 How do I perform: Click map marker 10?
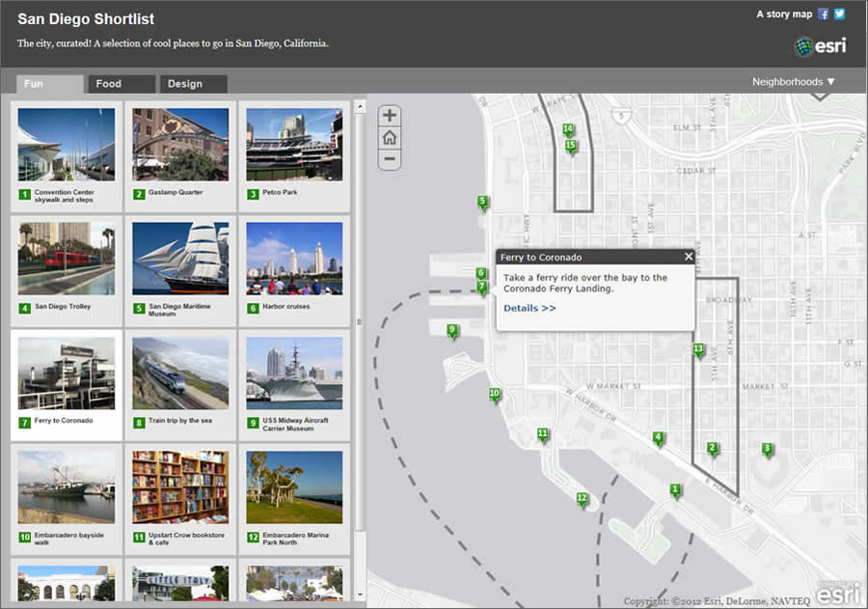coord(495,395)
